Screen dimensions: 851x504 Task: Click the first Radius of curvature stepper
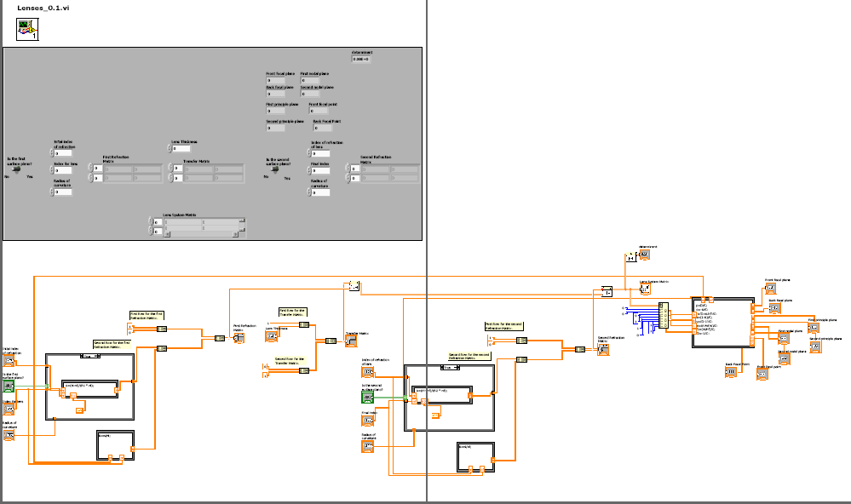[52, 192]
